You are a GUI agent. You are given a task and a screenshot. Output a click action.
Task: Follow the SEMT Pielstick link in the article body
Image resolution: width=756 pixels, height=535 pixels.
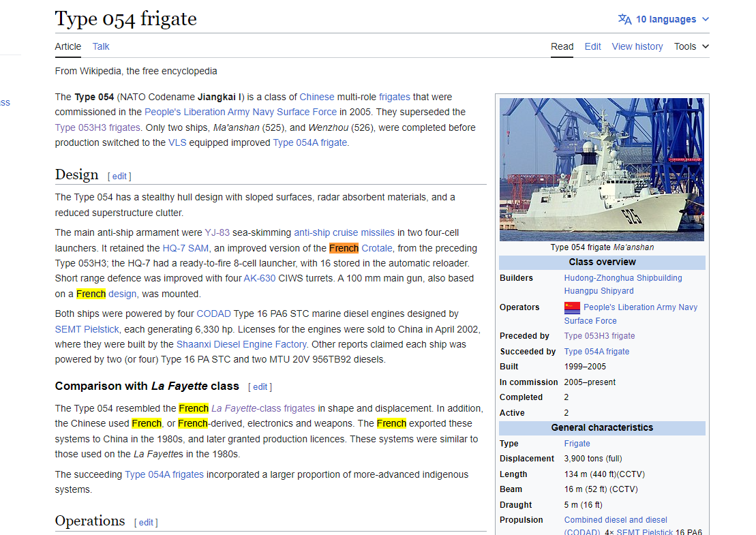[87, 330]
